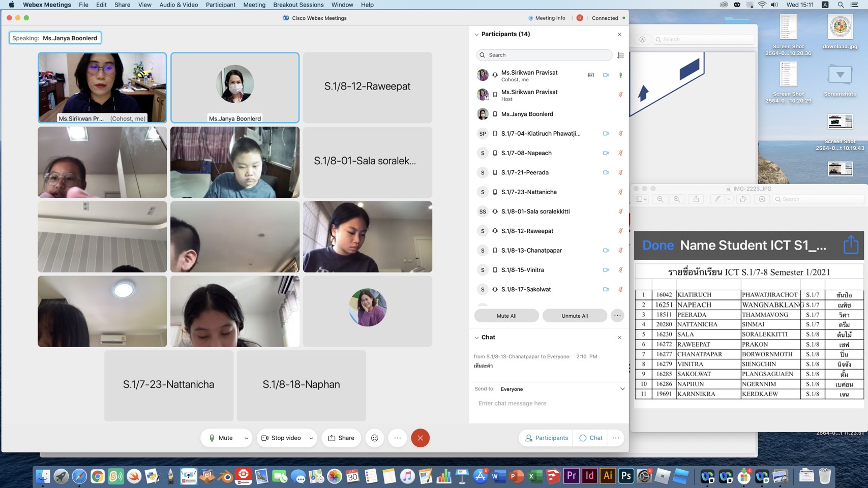
Task: Select S.1/8-18-Naphan video tile
Action: coord(302,385)
